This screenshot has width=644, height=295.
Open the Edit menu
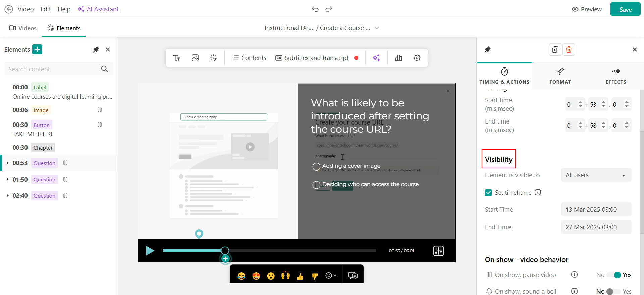click(x=46, y=9)
